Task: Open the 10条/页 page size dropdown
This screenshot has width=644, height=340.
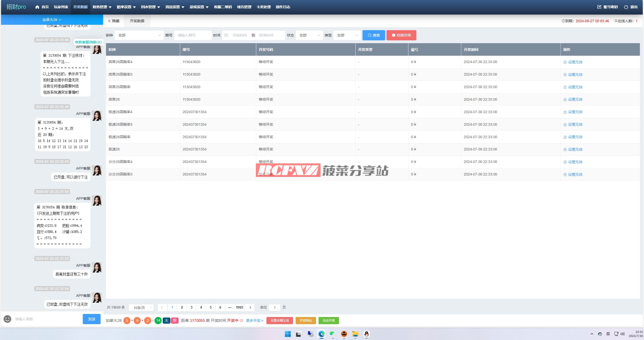Action: pos(142,308)
